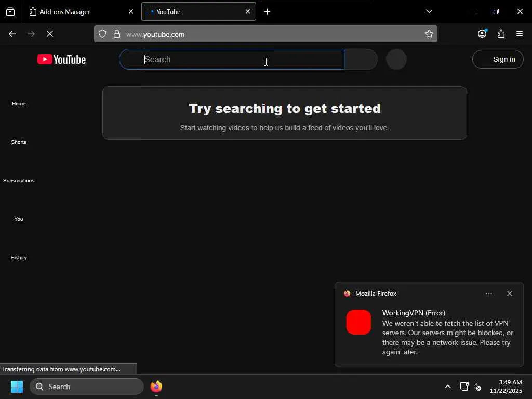
Task: Show hidden system tray icons
Action: click(x=448, y=387)
